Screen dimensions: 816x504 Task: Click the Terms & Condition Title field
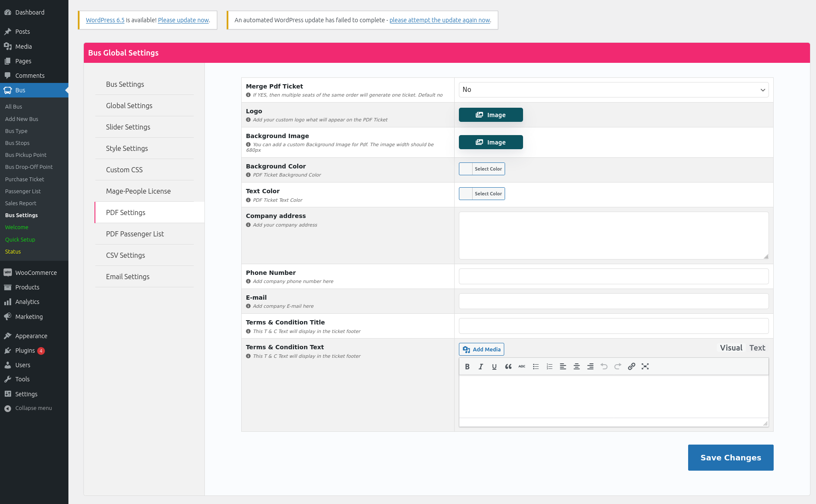tap(614, 326)
